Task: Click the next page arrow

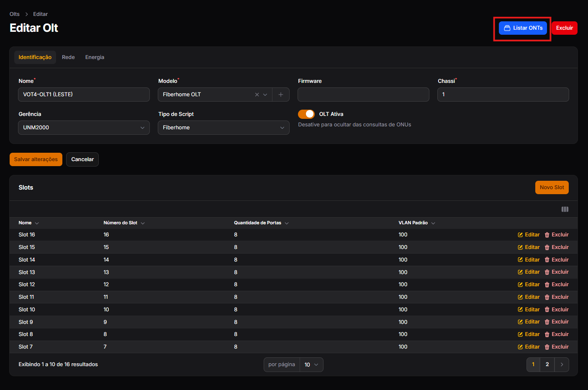Action: coord(562,364)
